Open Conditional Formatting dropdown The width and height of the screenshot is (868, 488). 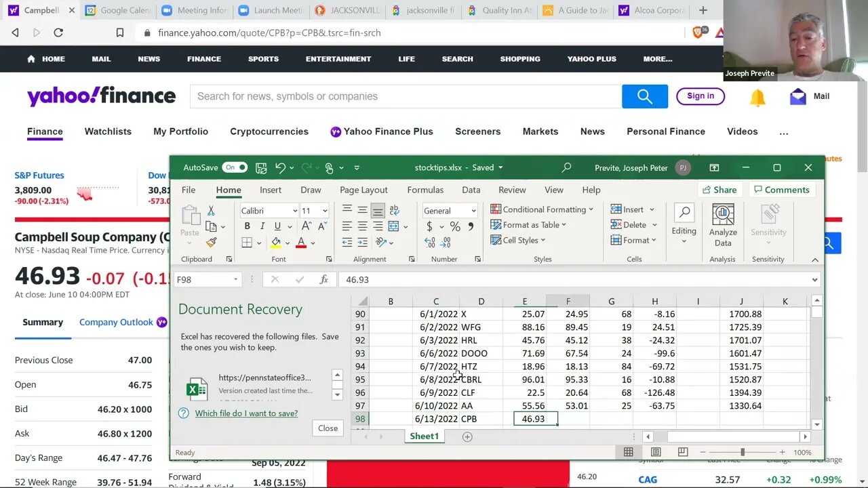(542, 209)
